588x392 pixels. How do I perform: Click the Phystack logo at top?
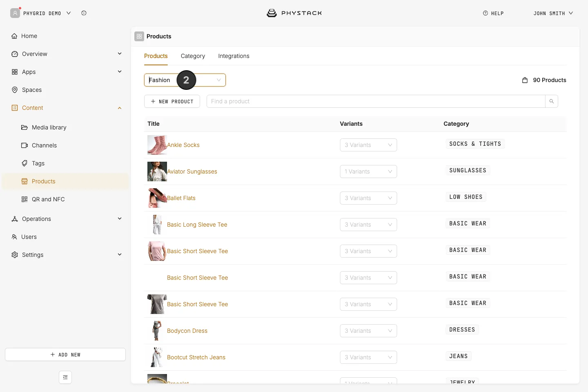tap(294, 13)
